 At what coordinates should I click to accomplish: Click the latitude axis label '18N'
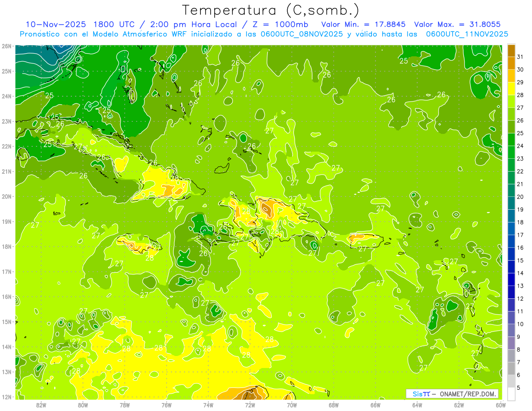coord(7,247)
